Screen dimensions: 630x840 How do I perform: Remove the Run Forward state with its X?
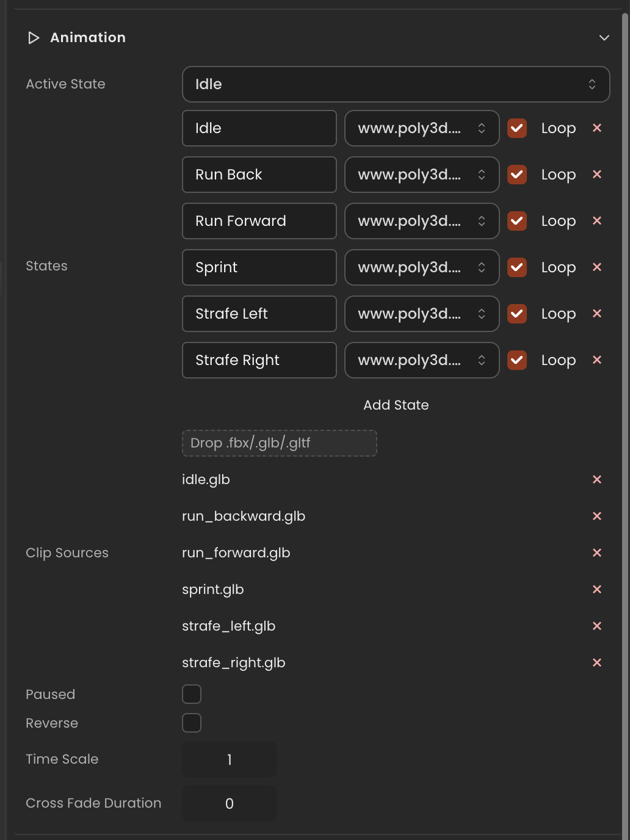click(597, 220)
